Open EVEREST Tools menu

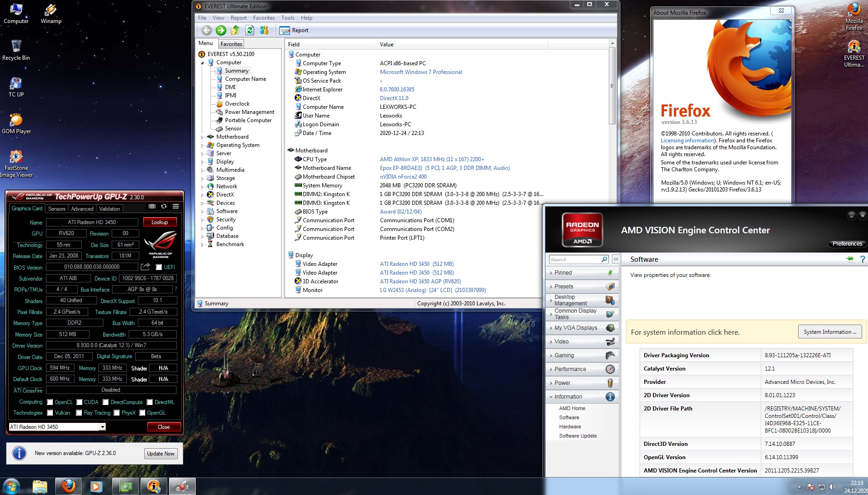[288, 18]
